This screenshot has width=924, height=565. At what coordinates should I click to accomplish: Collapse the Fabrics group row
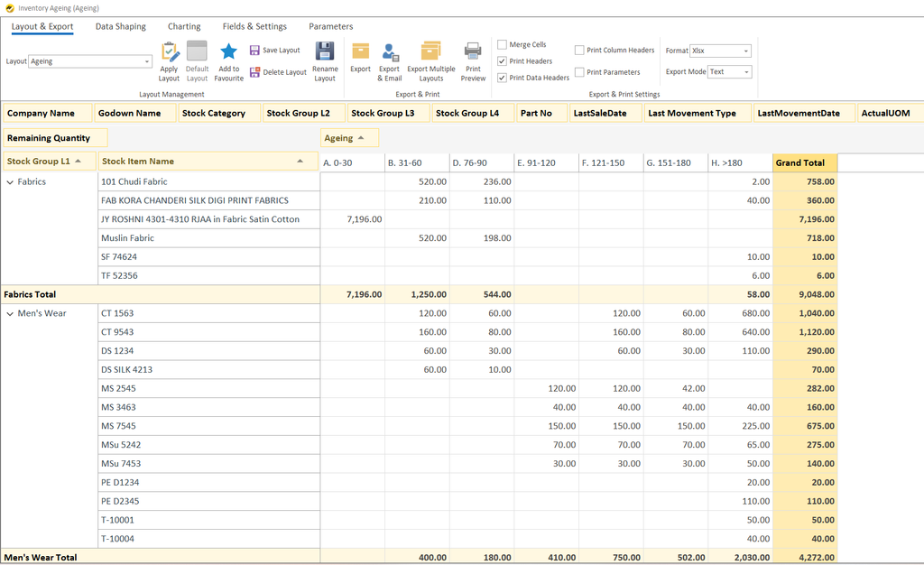click(10, 182)
